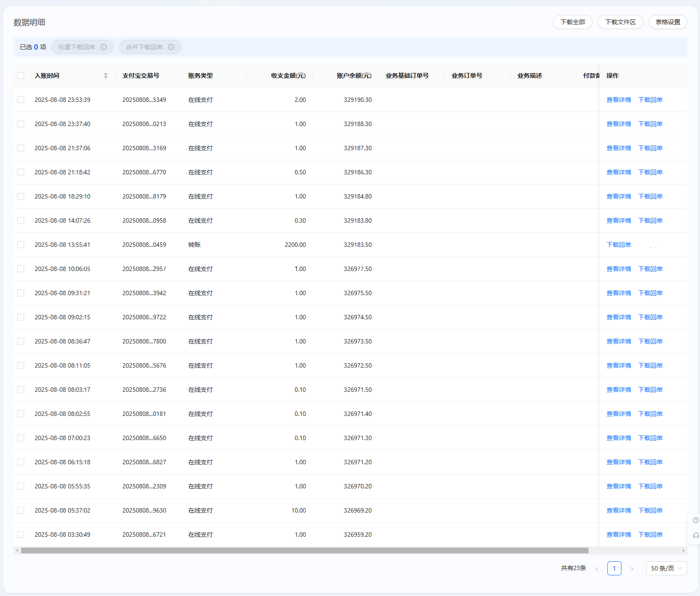Go to previous page arrow
Image resolution: width=700 pixels, height=596 pixels.
[597, 569]
